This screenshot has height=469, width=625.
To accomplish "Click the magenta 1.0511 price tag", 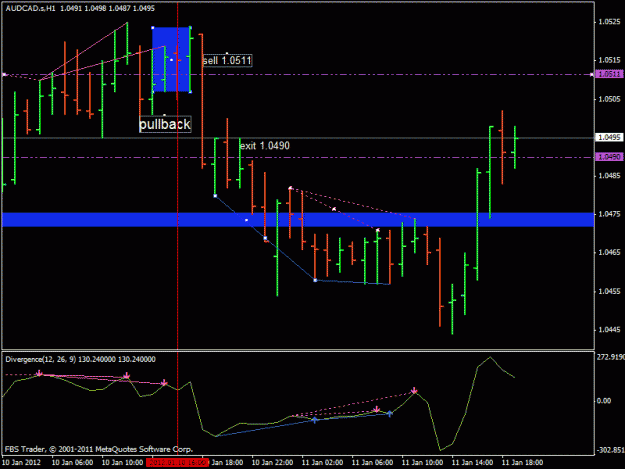I will pyautogui.click(x=609, y=74).
